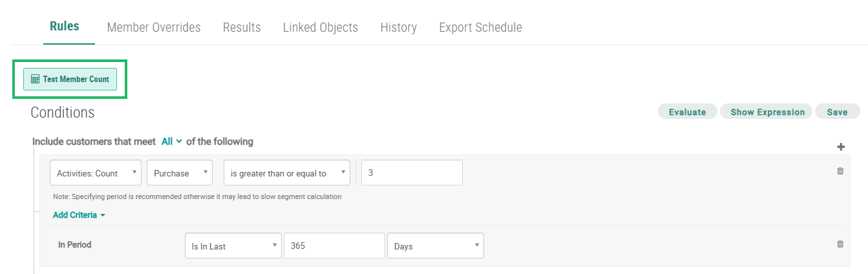Open the Purchase activity type dropdown

(180, 173)
